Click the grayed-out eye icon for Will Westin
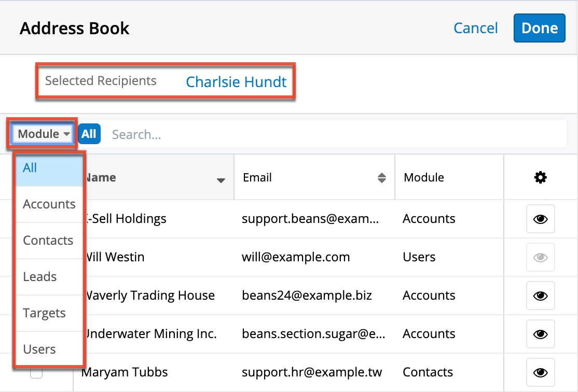Viewport: 578px width, 392px height. click(540, 257)
